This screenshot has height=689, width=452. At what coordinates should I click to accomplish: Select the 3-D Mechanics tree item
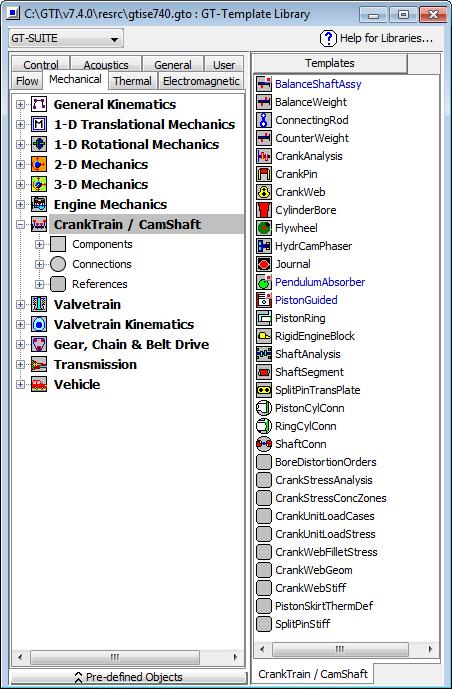click(101, 185)
